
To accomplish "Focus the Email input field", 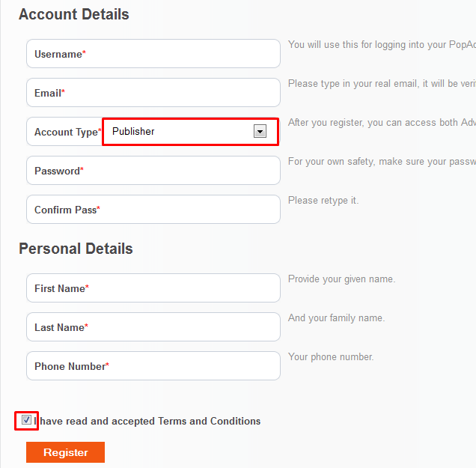I will (153, 92).
